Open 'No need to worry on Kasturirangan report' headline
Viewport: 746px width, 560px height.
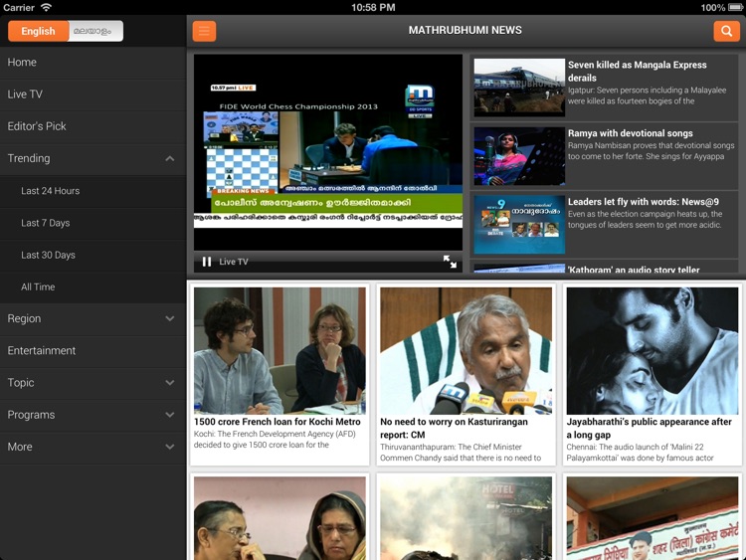pos(454,429)
